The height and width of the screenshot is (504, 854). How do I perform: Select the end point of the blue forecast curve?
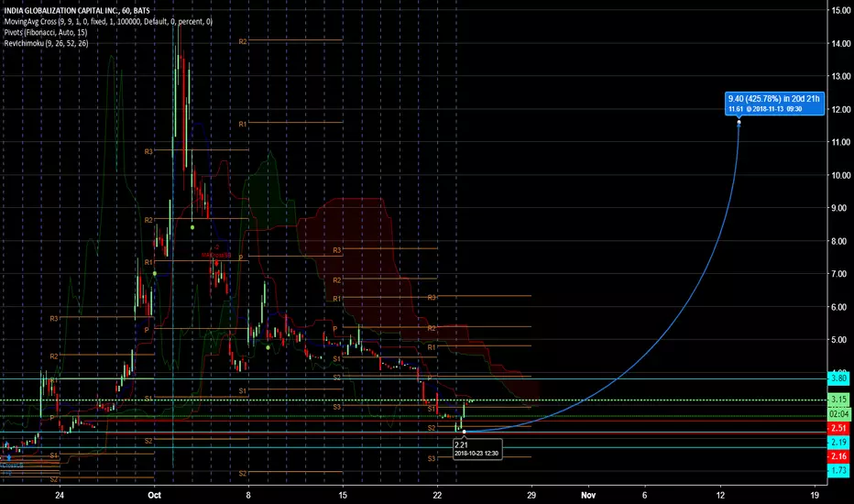click(x=739, y=123)
